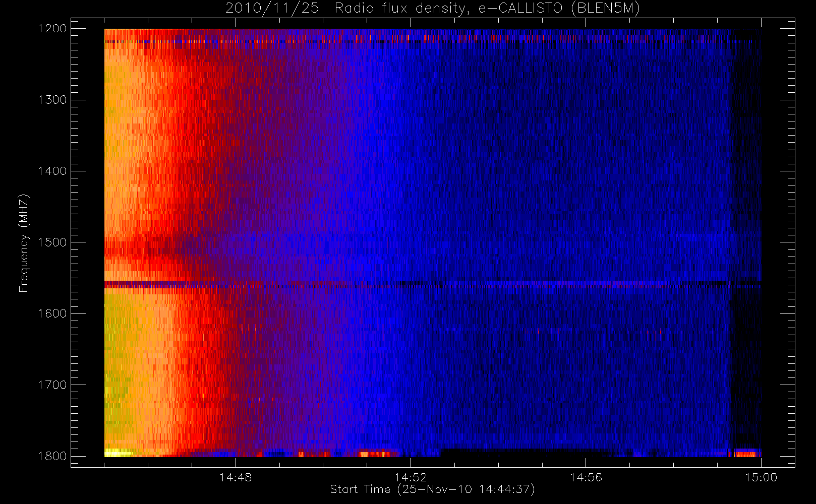Click the bright yellow burst at 1800 MHz start
Screen dimensions: 816x504
click(119, 453)
